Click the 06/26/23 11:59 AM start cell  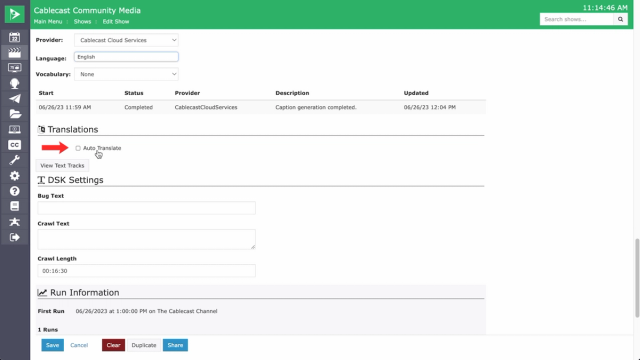click(x=65, y=107)
